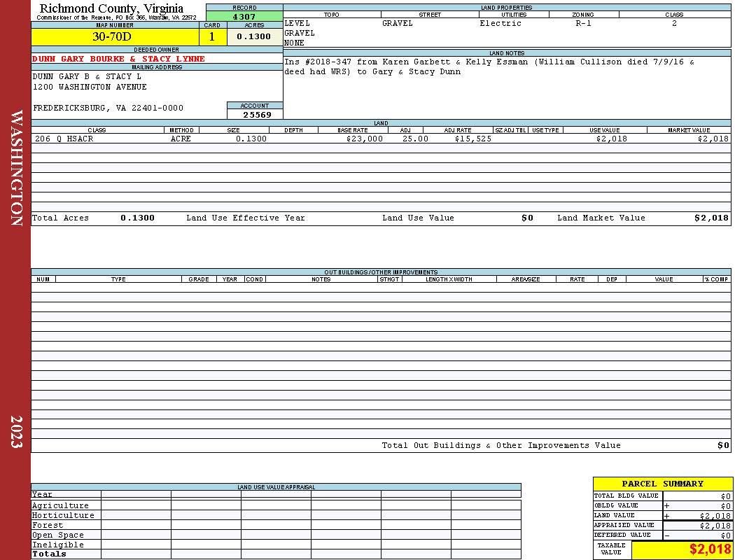Select the adjusted rate $15,525 cell
Image resolution: width=735 pixels, height=560 pixels.
473,139
